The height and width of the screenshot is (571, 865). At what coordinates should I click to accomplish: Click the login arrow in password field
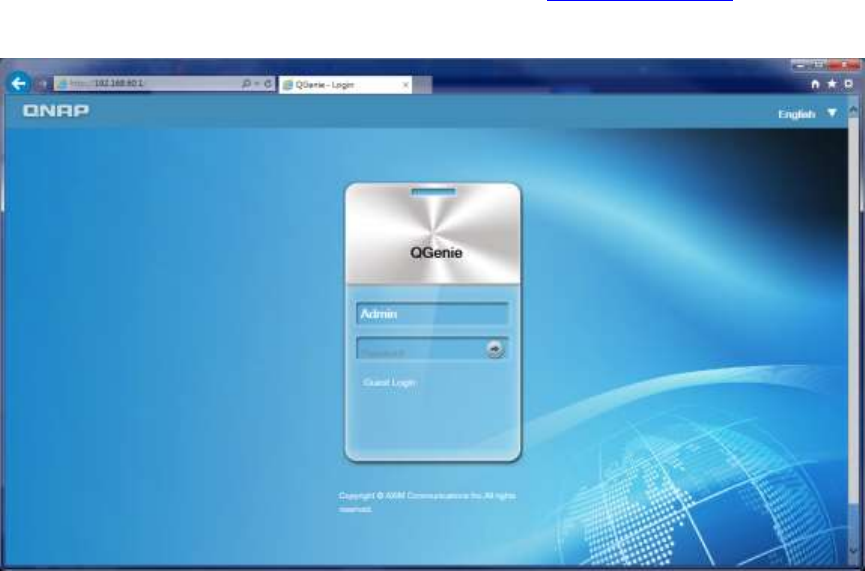point(495,349)
